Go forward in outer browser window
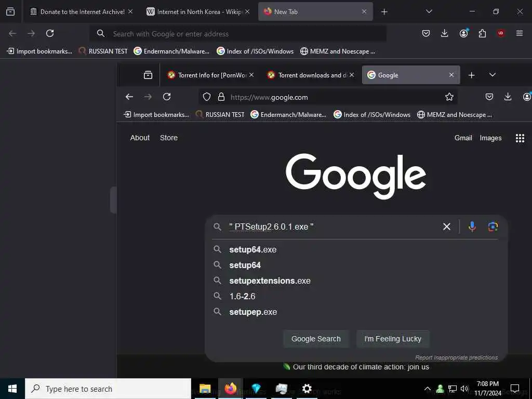 [x=31, y=33]
